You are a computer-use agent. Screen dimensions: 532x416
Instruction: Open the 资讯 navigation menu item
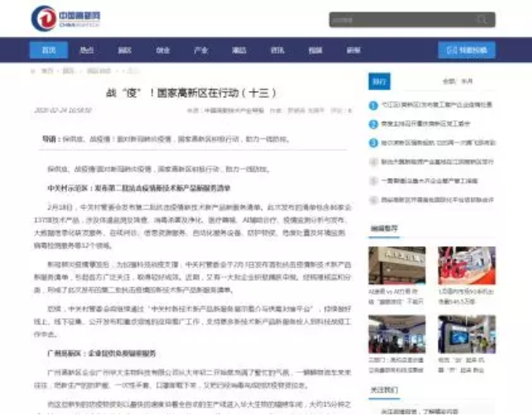[x=277, y=51]
